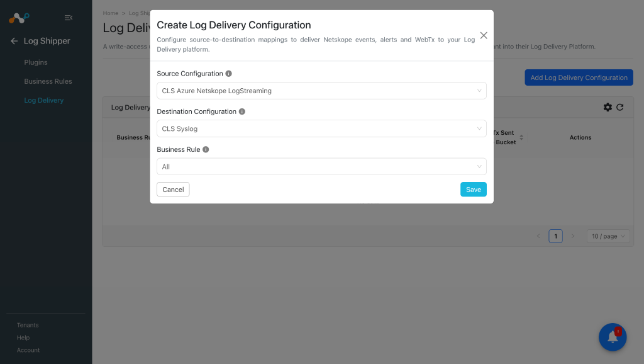This screenshot has width=644, height=364.
Task: Go to Plugins in the sidebar
Action: [x=36, y=62]
